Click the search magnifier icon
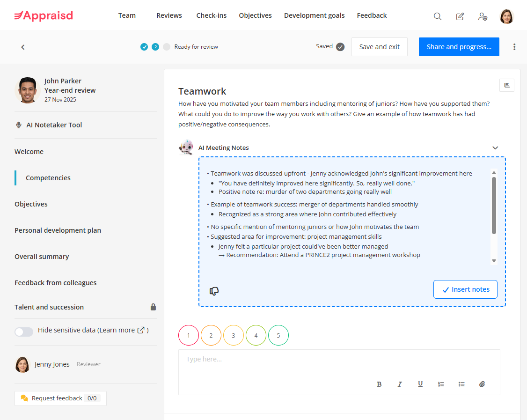This screenshot has height=420, width=527. coord(438,16)
